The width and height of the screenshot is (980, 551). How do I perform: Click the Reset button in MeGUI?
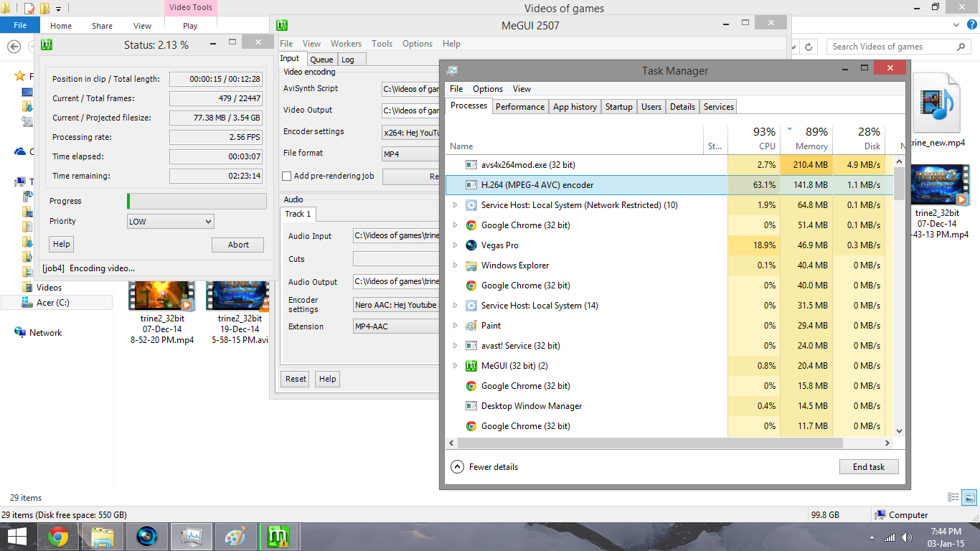pyautogui.click(x=296, y=379)
